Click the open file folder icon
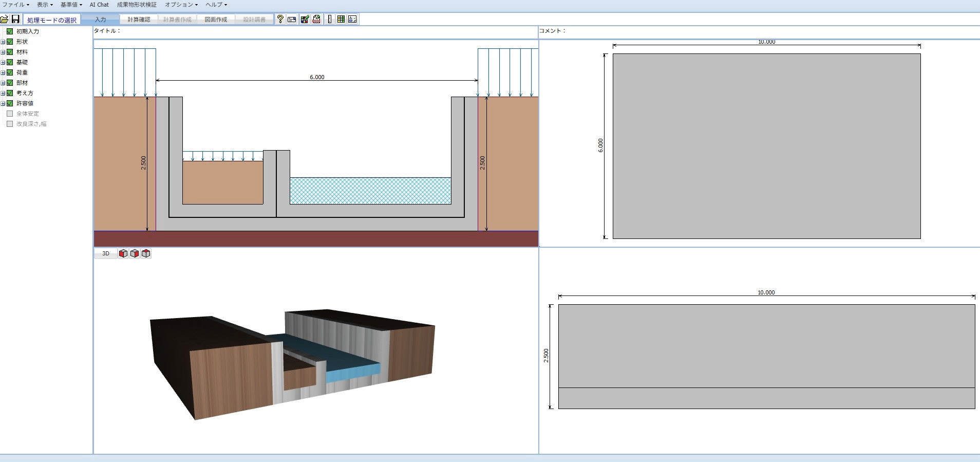Screen dimensions: 980x462 tap(5, 20)
